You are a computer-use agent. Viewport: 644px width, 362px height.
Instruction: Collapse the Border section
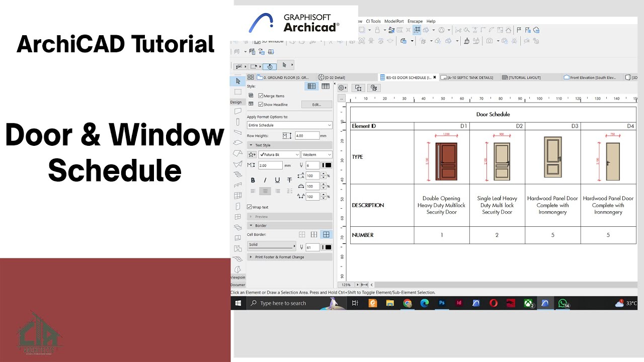289,226
